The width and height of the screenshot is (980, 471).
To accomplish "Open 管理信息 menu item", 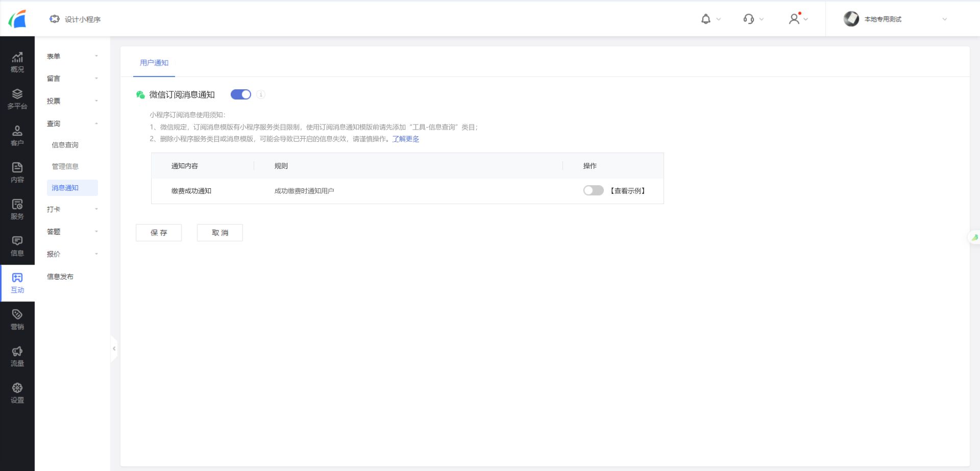I will coord(65,166).
